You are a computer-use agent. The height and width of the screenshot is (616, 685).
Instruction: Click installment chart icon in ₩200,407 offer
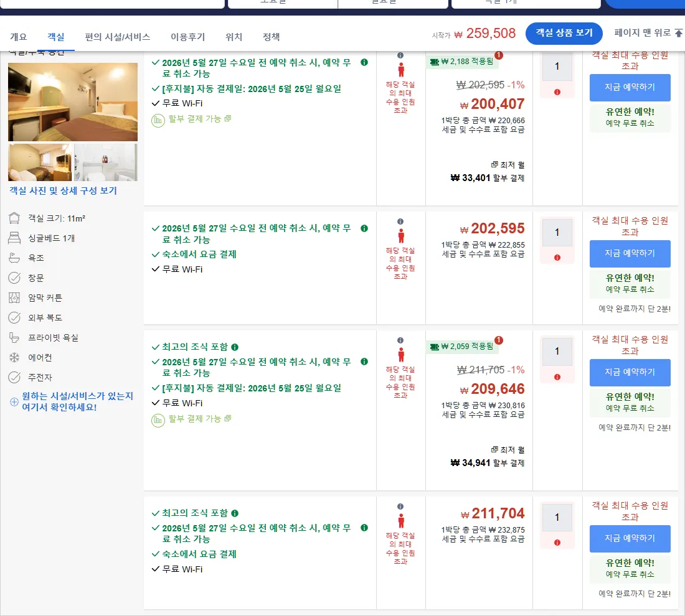(x=158, y=120)
